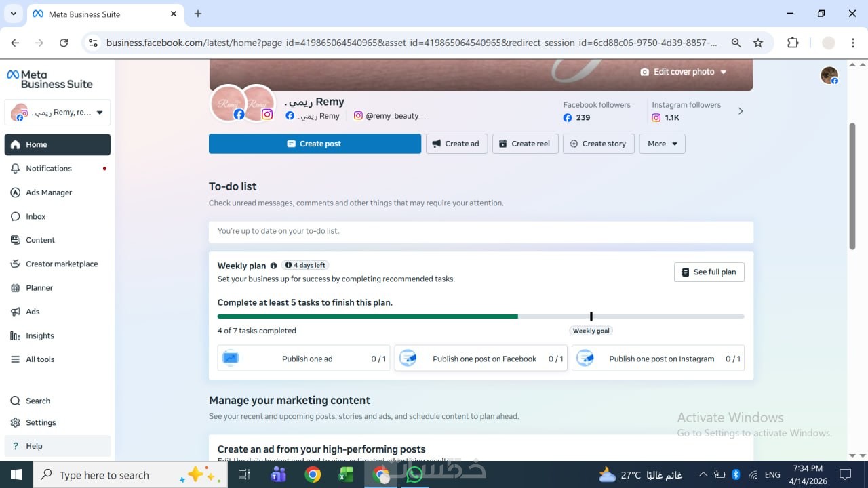Open Task View on the taskbar
The width and height of the screenshot is (868, 488).
244,474
